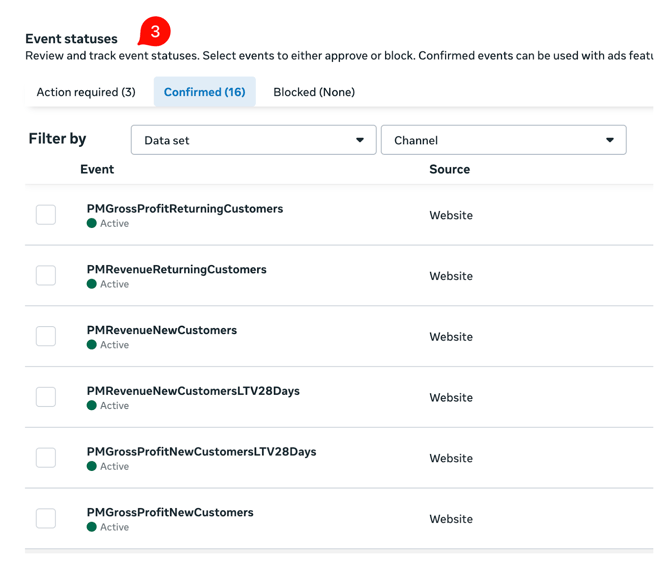Enable checkbox for PMRevenueNewCustomersLTV28Days
The width and height of the screenshot is (670, 570).
(46, 397)
